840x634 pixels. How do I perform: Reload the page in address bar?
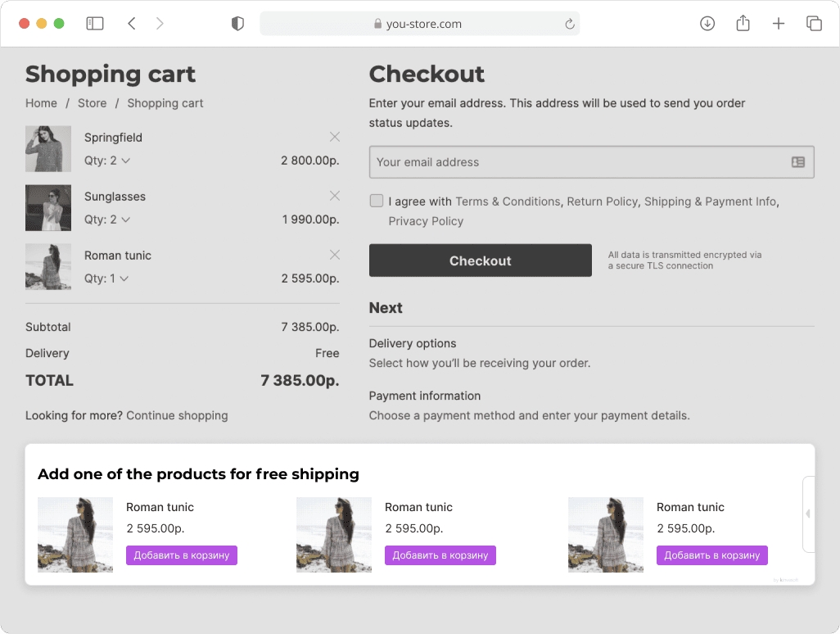[x=570, y=24]
